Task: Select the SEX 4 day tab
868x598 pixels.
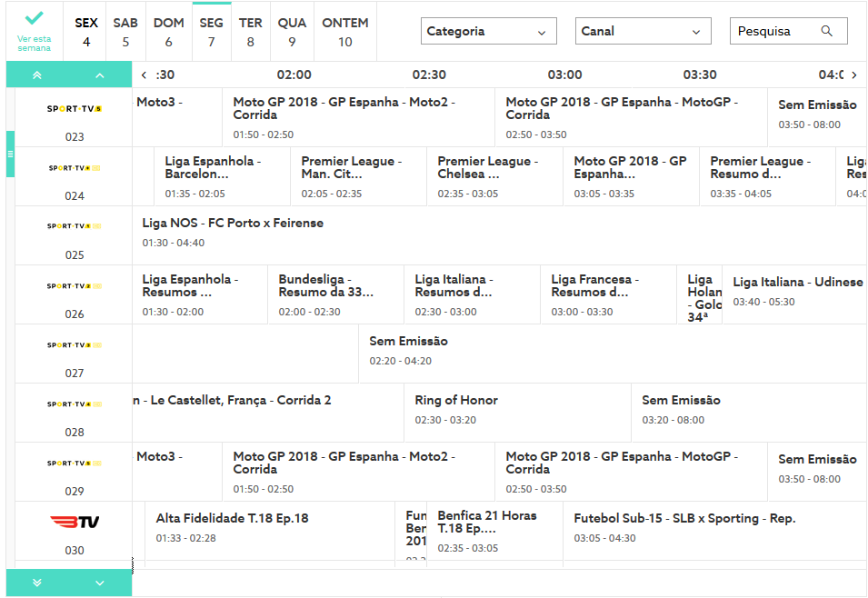Action: point(86,32)
